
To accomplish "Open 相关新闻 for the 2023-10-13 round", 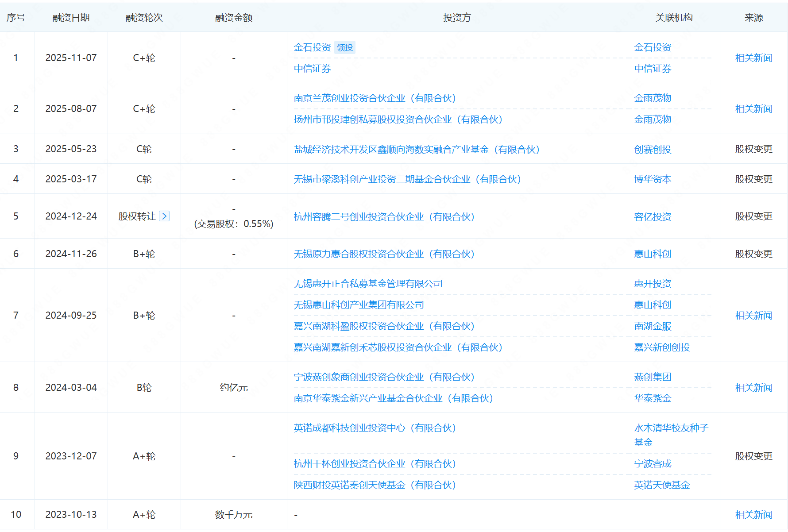I will [x=753, y=515].
